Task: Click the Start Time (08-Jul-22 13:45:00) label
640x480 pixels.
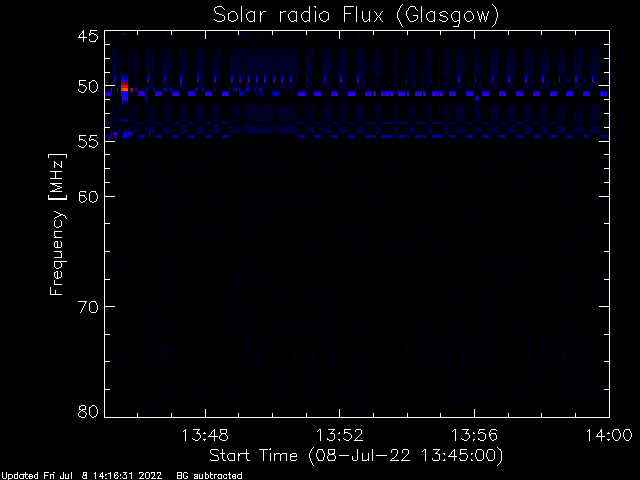Action: (356, 456)
